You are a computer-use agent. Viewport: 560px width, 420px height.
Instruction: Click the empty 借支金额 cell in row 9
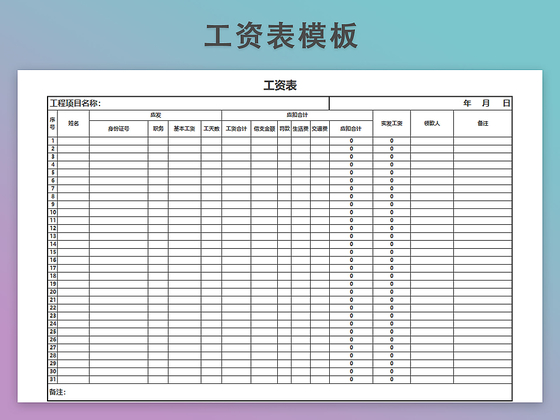click(264, 204)
